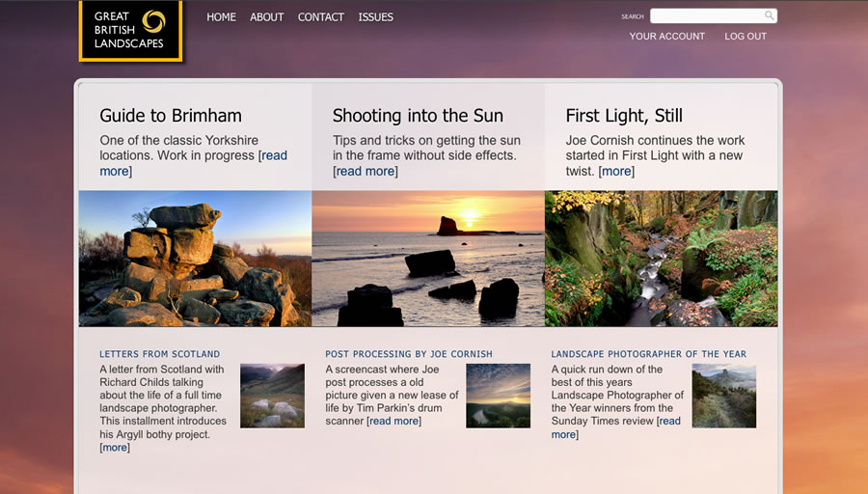Open the Home menu item
This screenshot has height=494, width=868.
[221, 17]
